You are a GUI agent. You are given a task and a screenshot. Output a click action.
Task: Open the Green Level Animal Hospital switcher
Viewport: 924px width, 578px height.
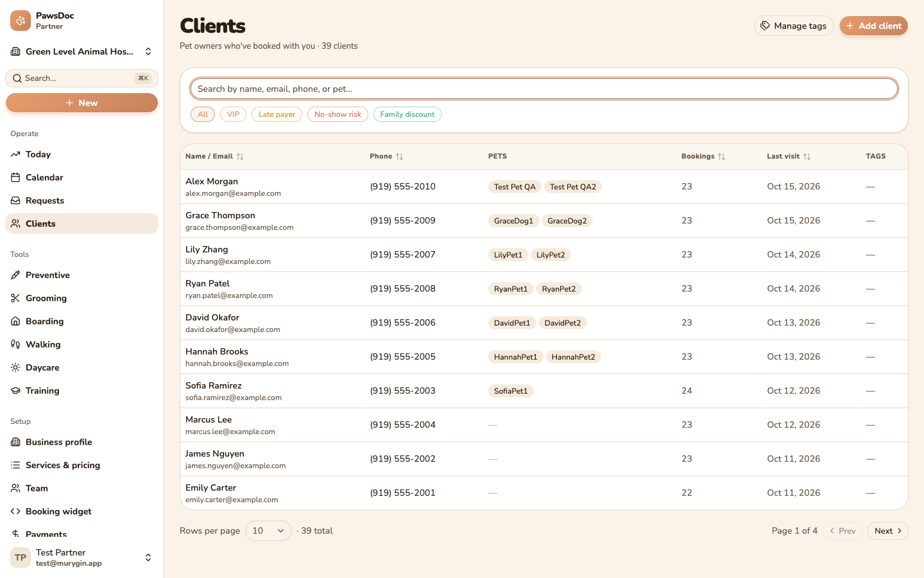(81, 51)
